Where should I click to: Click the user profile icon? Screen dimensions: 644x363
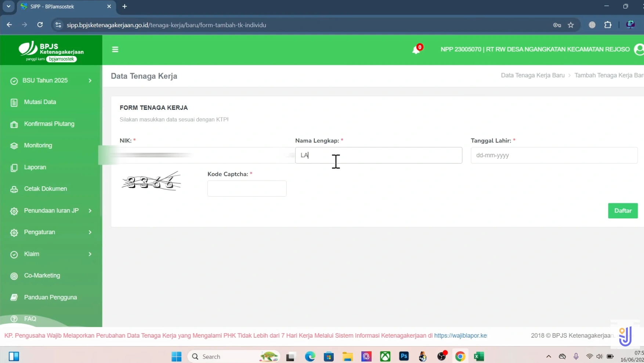point(639,50)
